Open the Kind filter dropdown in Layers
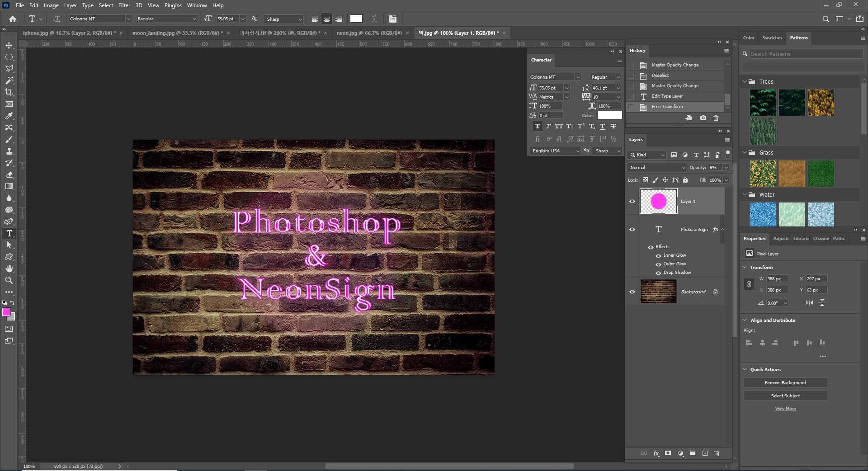The height and width of the screenshot is (471, 868). (x=647, y=155)
